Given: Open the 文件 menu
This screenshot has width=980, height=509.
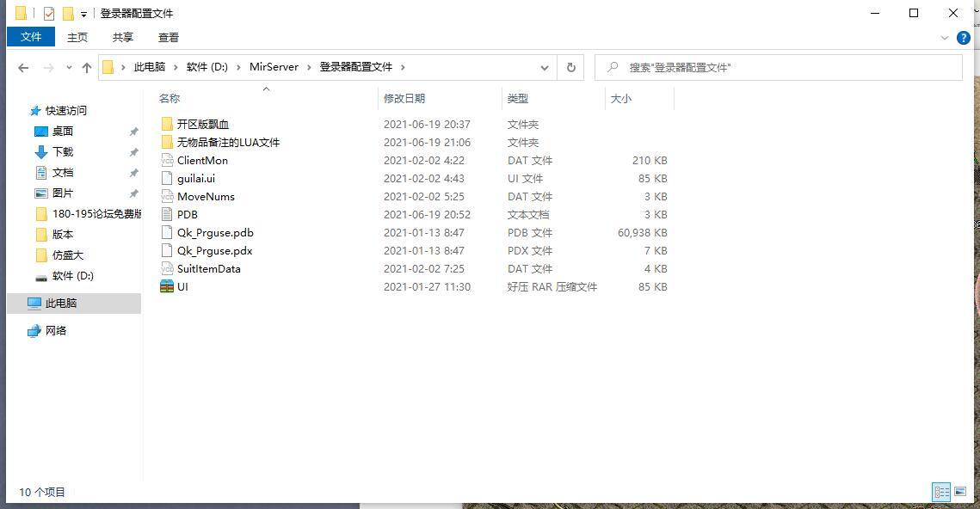Looking at the screenshot, I should click(30, 37).
